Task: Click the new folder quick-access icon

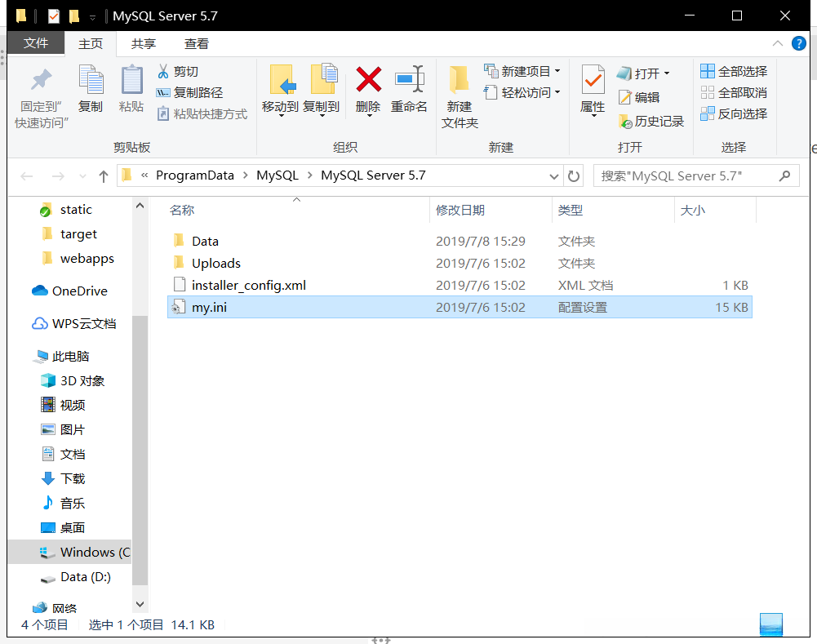Action: pyautogui.click(x=74, y=16)
